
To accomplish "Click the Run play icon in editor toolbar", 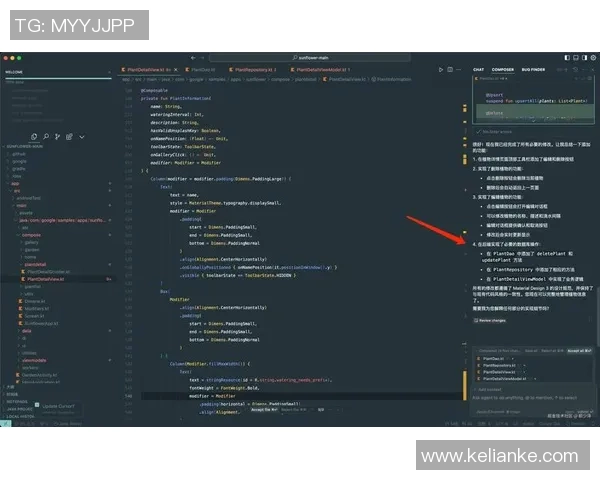I will (440, 70).
